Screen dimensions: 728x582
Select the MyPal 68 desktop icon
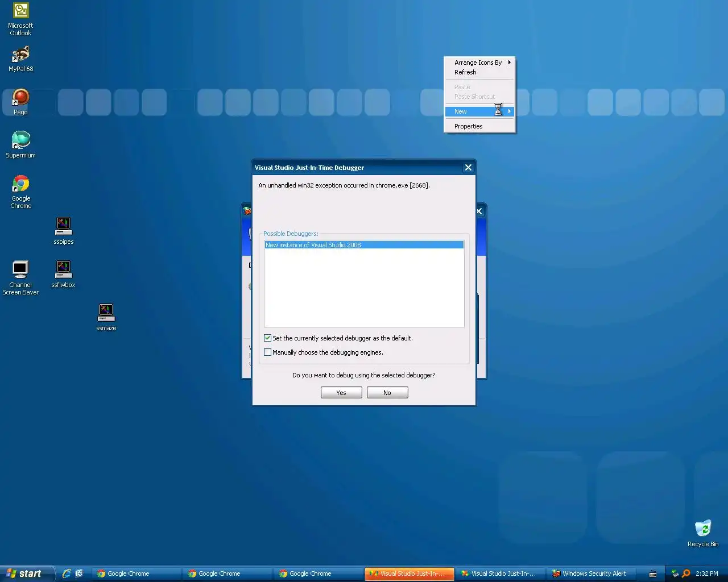coord(20,59)
